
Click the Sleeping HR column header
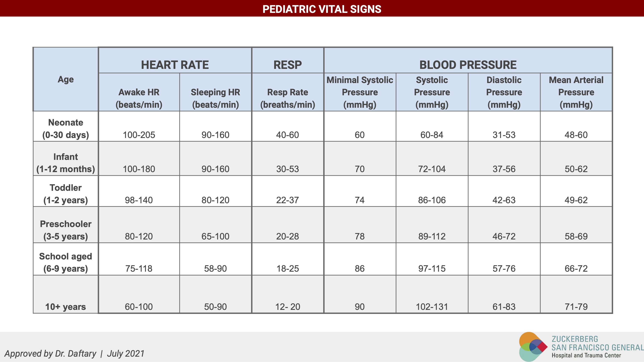coord(215,98)
